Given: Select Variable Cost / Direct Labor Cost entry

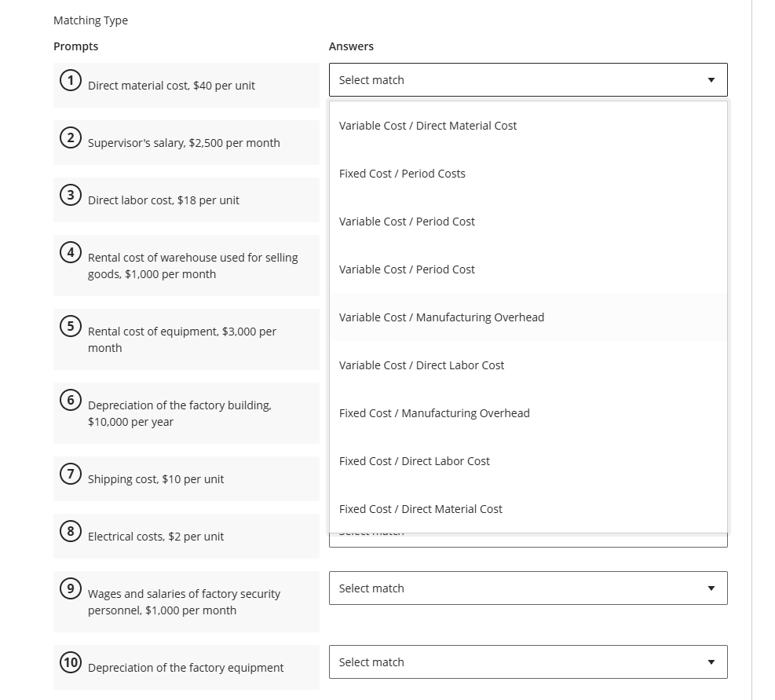Looking at the screenshot, I should pyautogui.click(x=422, y=365).
